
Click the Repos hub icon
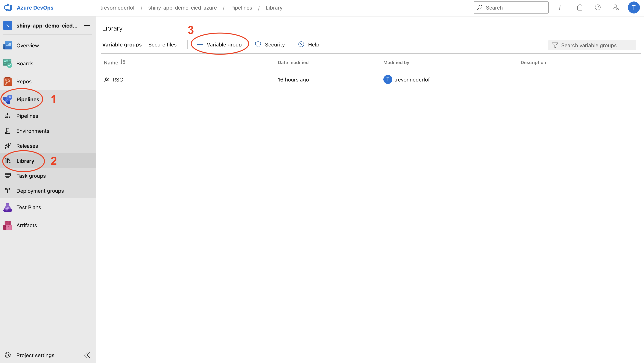(x=7, y=81)
